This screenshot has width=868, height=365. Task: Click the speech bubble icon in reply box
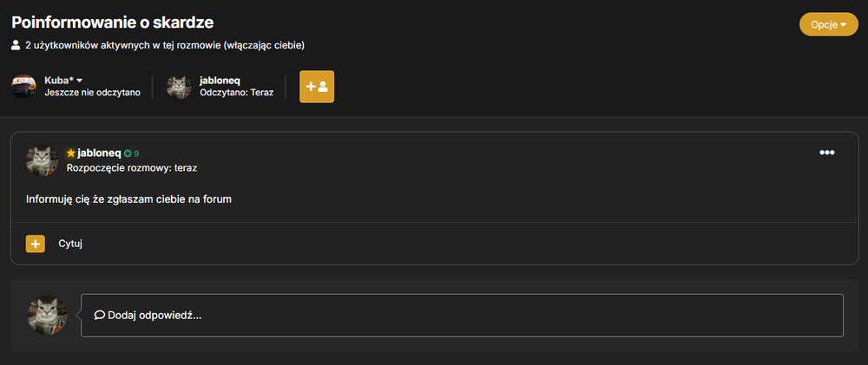click(100, 316)
